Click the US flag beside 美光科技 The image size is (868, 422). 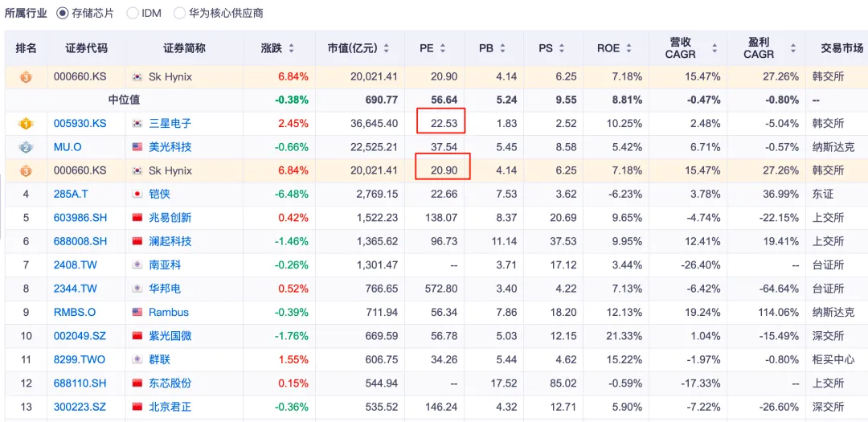(x=137, y=147)
